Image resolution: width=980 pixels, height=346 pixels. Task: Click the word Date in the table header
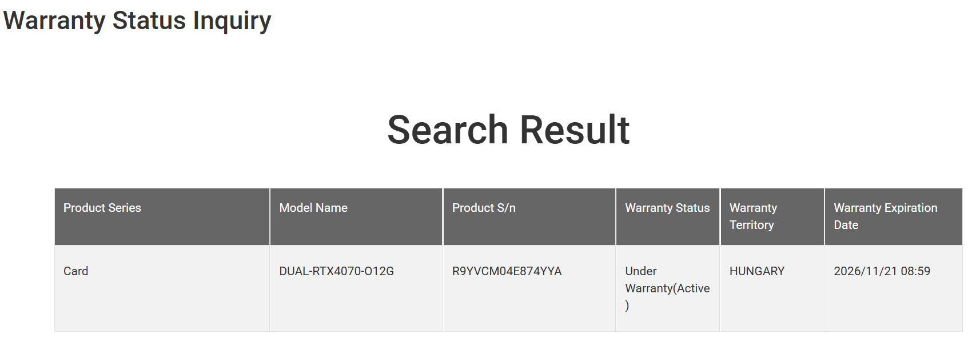click(846, 225)
